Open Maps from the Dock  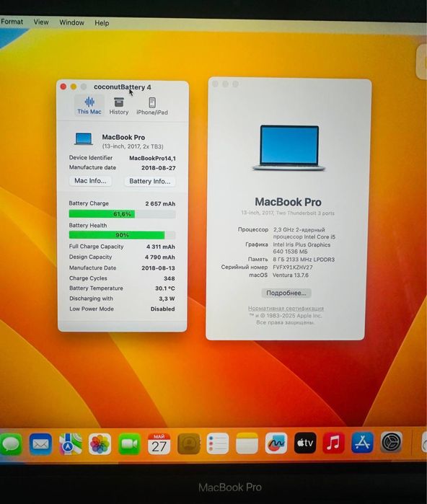70,444
